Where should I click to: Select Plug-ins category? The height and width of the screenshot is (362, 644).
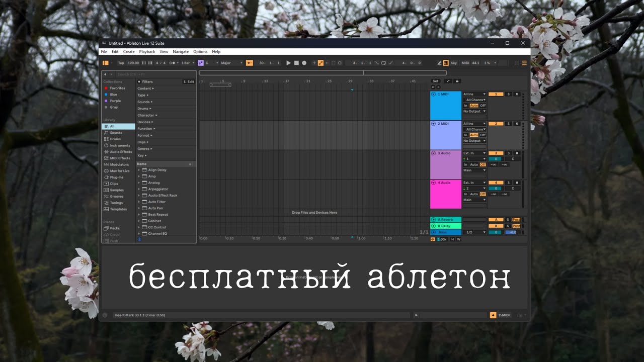click(x=118, y=177)
